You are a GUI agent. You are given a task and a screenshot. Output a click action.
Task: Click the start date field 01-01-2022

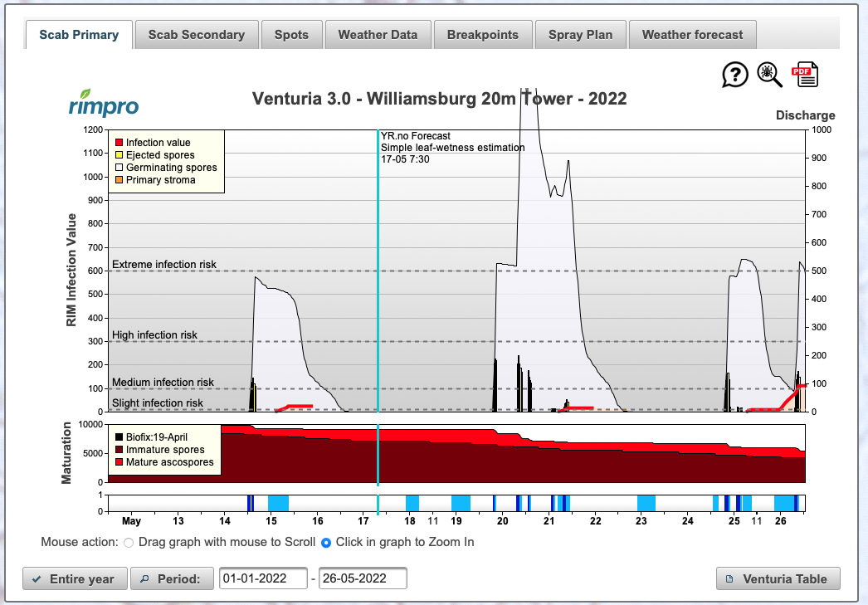point(263,578)
